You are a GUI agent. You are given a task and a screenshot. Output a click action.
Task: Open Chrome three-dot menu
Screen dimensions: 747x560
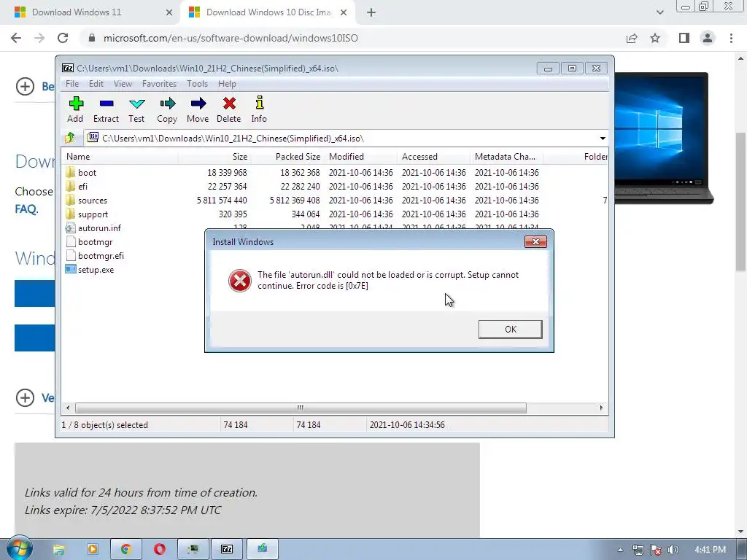pyautogui.click(x=731, y=38)
